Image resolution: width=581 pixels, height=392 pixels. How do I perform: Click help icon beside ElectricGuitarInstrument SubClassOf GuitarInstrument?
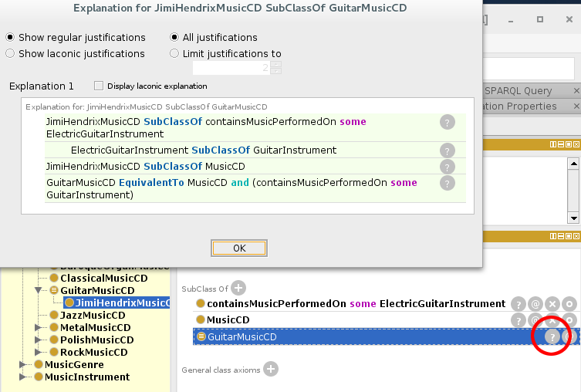point(448,150)
